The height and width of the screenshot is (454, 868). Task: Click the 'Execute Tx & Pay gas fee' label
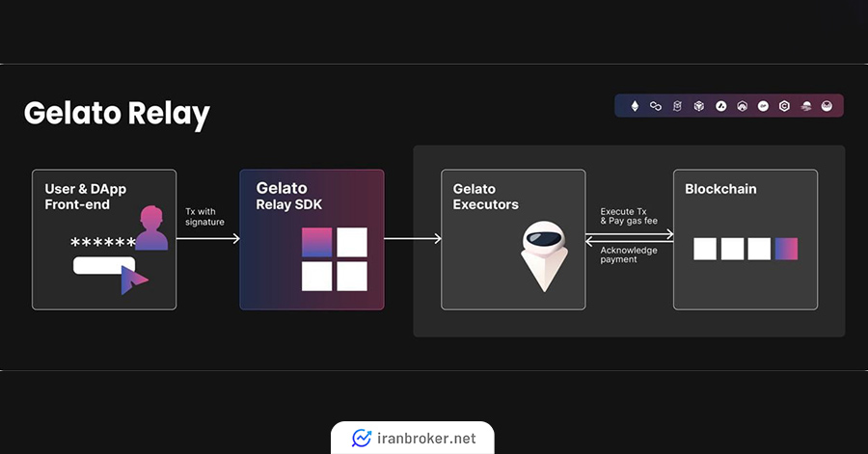tap(629, 216)
